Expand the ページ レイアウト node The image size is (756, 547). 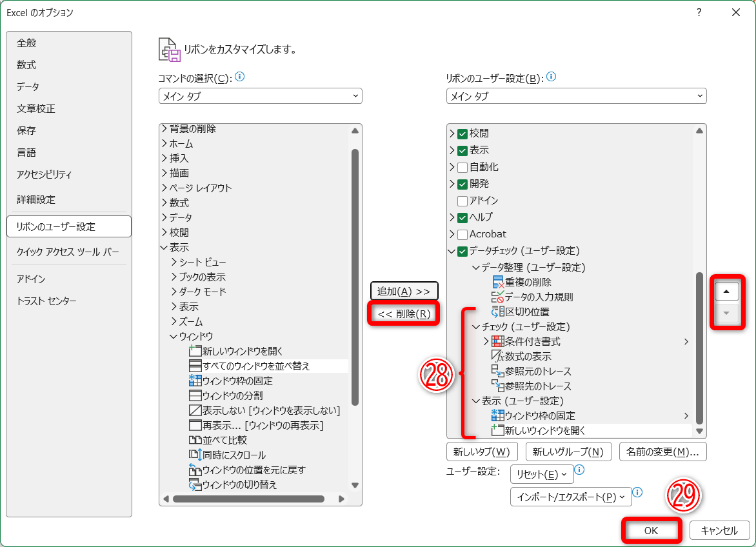pos(164,188)
